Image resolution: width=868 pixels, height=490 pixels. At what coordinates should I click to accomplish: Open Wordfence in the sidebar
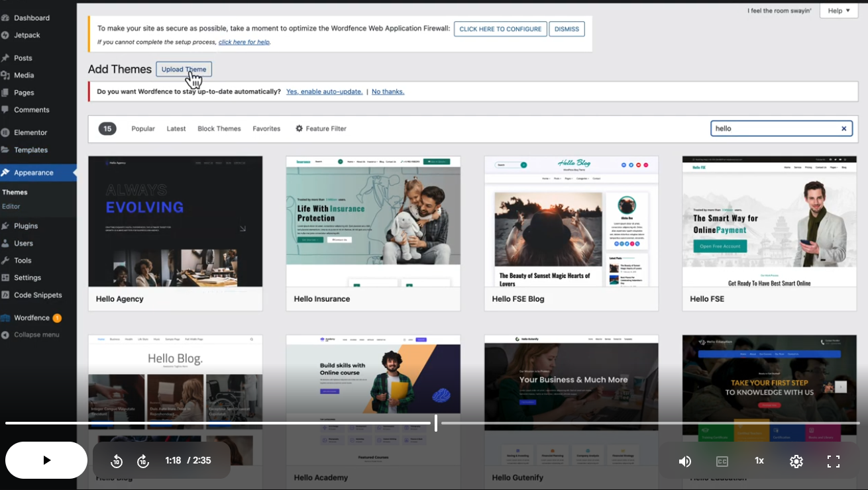point(32,318)
